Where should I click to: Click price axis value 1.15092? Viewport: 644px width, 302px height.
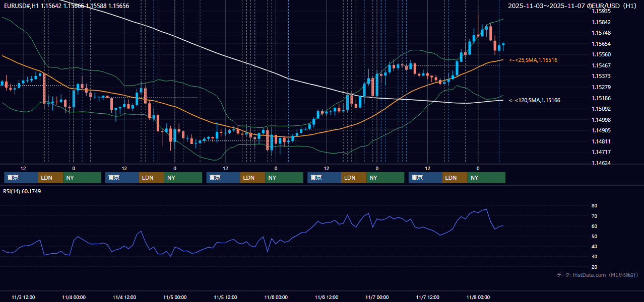(601, 109)
